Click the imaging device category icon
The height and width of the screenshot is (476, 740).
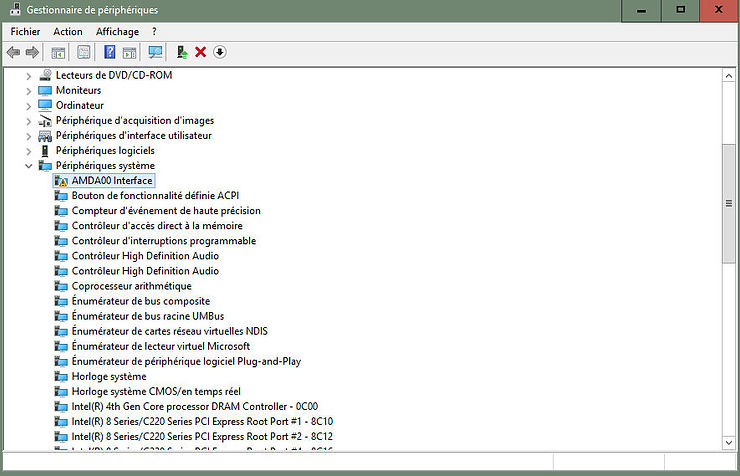click(45, 121)
